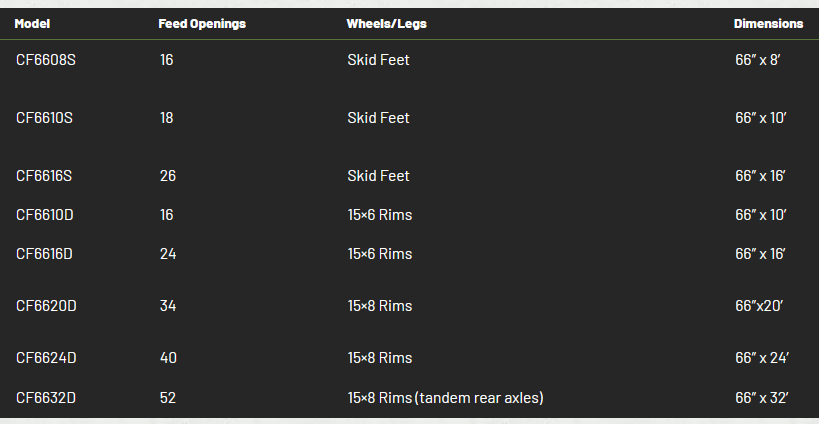Click the 40 feed openings value
This screenshot has width=819, height=424.
(x=167, y=358)
